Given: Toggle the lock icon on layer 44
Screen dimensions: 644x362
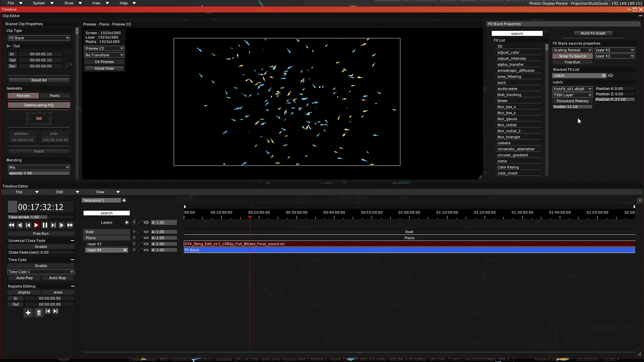Looking at the screenshot, I should (x=141, y=250).
